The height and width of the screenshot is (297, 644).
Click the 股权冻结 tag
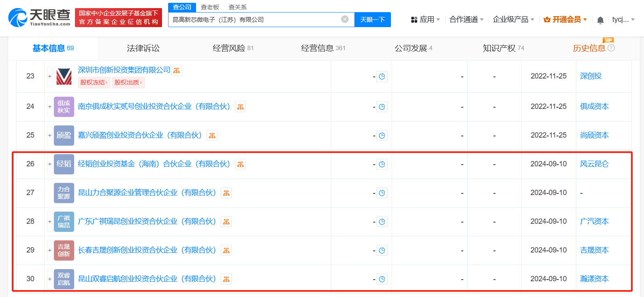tap(94, 83)
